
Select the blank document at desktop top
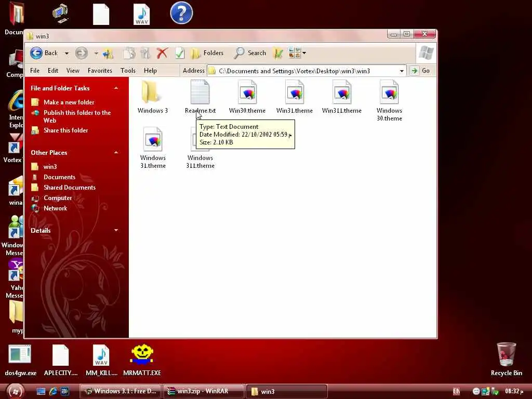pyautogui.click(x=101, y=14)
